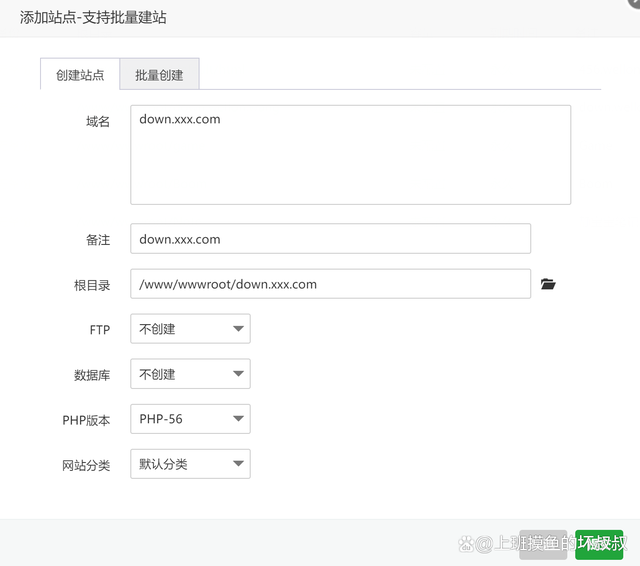Close the add site dialog

click(x=635, y=2)
